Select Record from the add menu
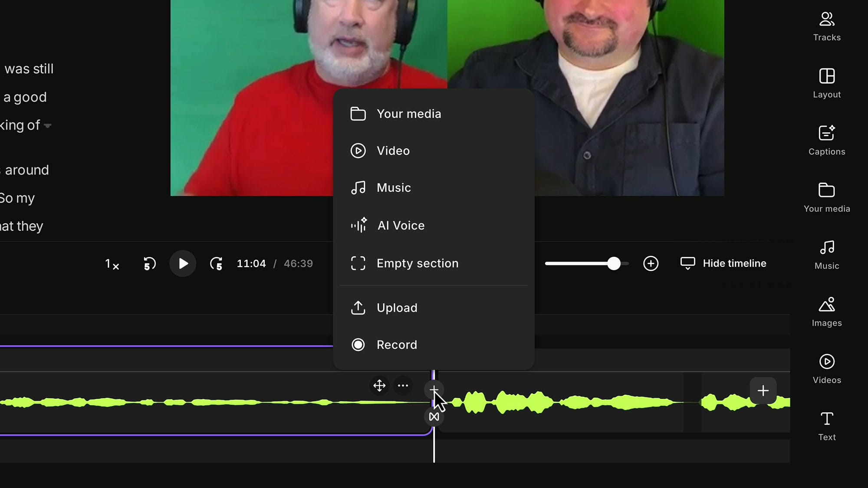The image size is (868, 488). click(x=396, y=344)
